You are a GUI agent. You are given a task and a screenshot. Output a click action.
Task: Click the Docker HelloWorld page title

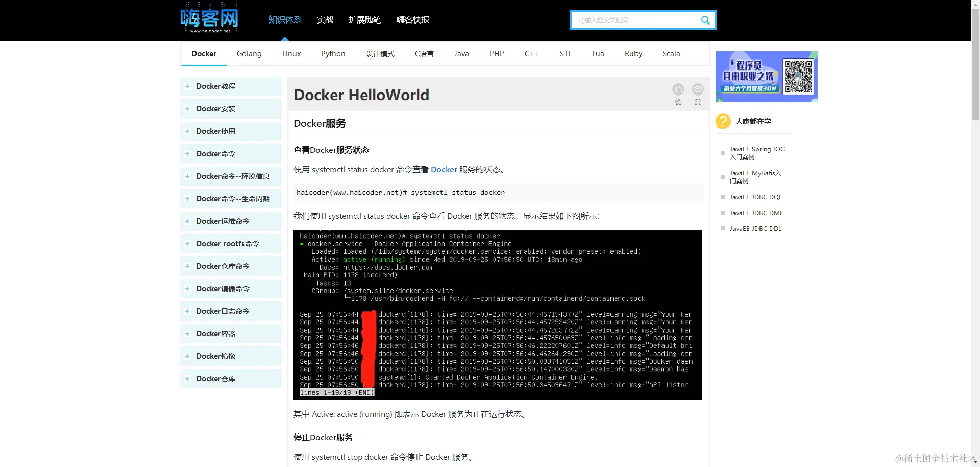(x=361, y=95)
